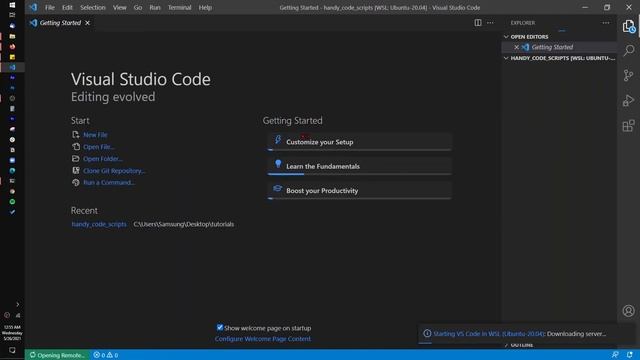Viewport: 640px width, 360px height.
Task: Close the Getting Started tab
Action: click(87, 23)
